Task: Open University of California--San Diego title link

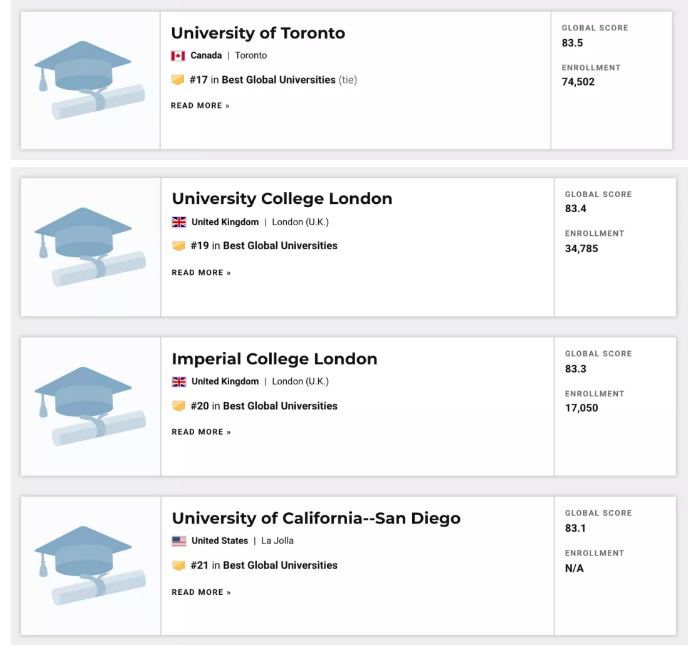Action: pyautogui.click(x=316, y=518)
